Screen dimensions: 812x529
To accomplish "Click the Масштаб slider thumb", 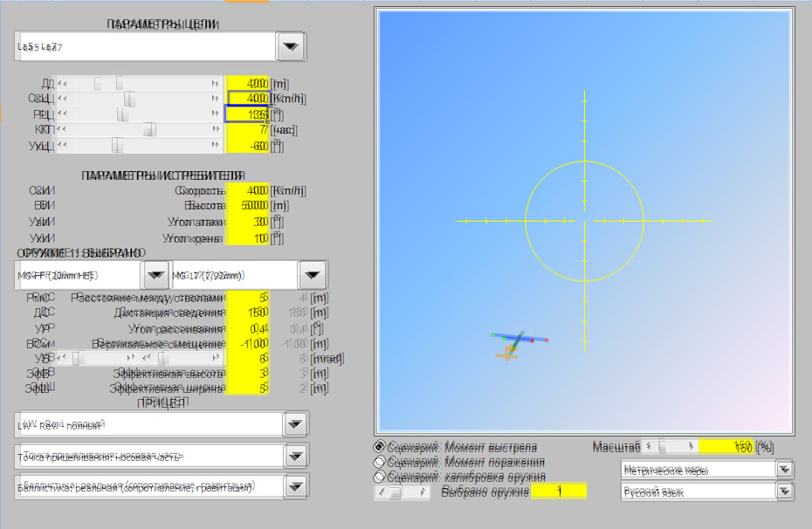I will pyautogui.click(x=662, y=446).
